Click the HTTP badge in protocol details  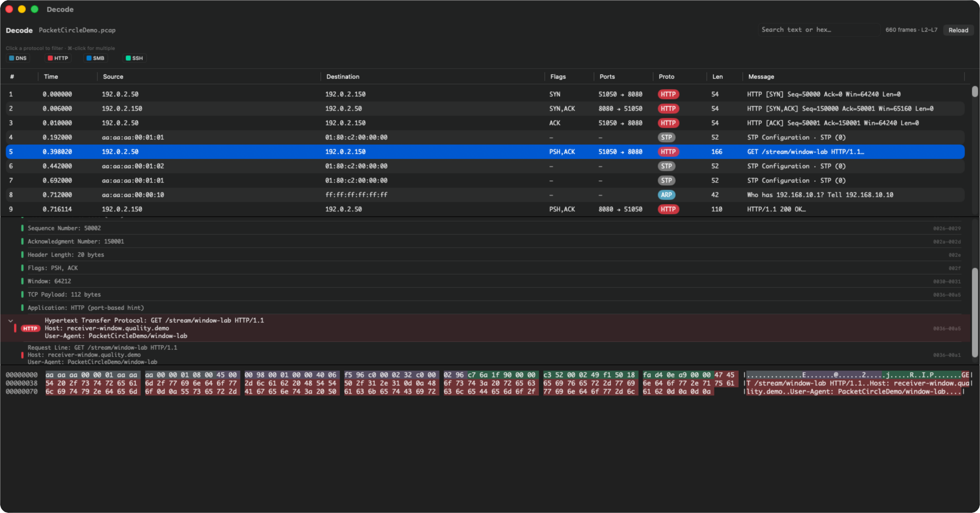pos(30,328)
